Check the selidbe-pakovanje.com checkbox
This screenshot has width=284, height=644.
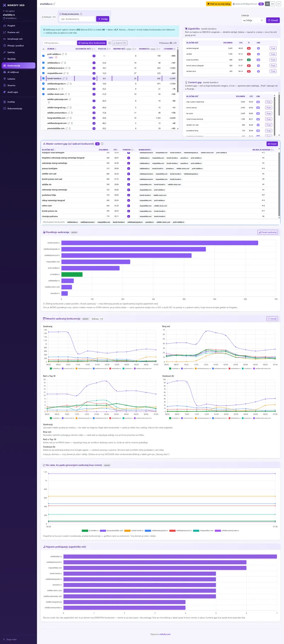[x=44, y=101]
